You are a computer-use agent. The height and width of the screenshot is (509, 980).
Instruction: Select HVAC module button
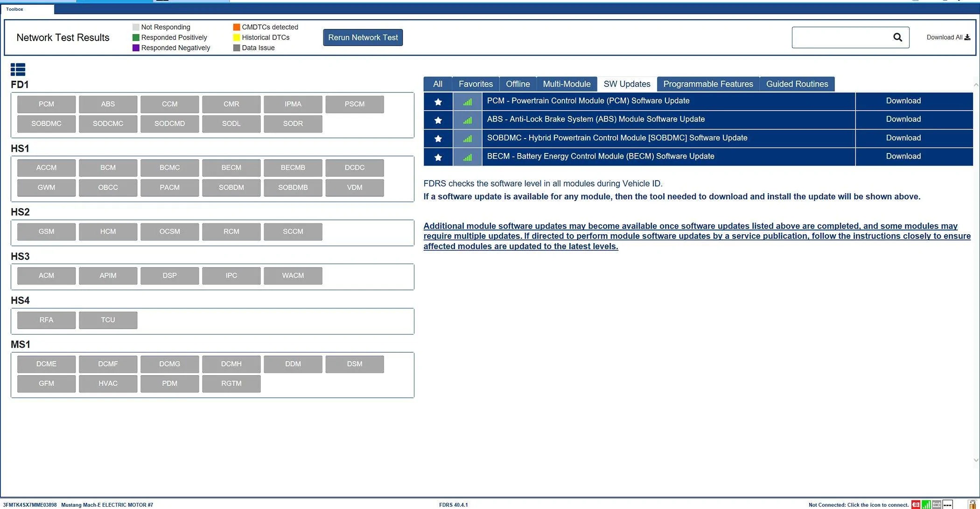click(x=108, y=383)
